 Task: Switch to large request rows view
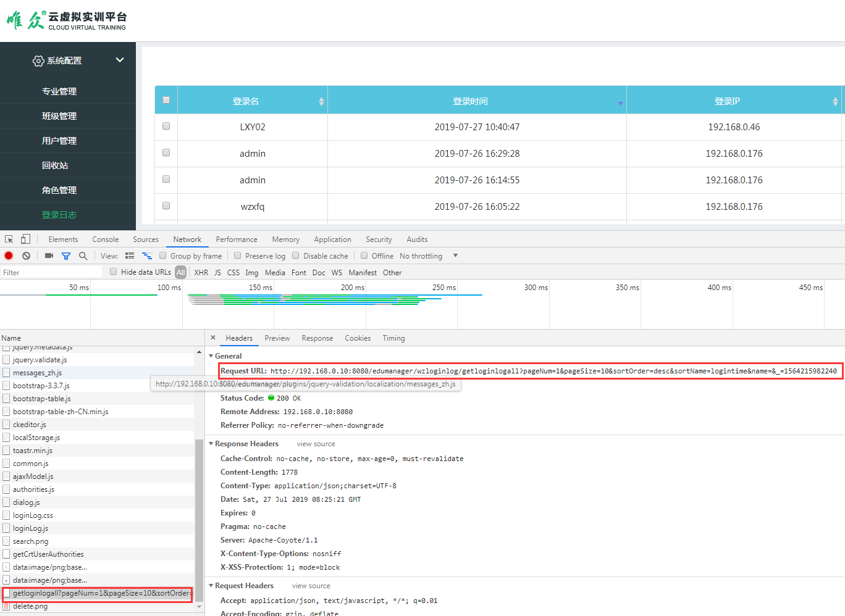point(130,256)
